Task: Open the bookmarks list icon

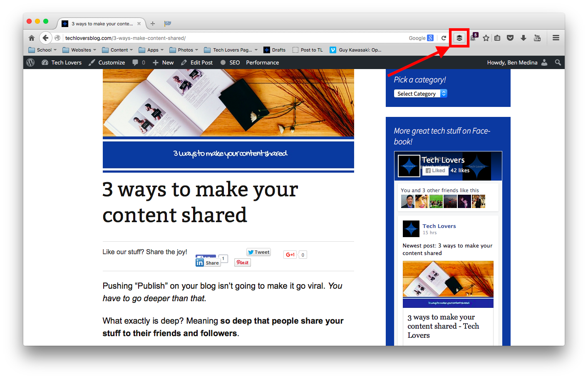Action: point(497,38)
